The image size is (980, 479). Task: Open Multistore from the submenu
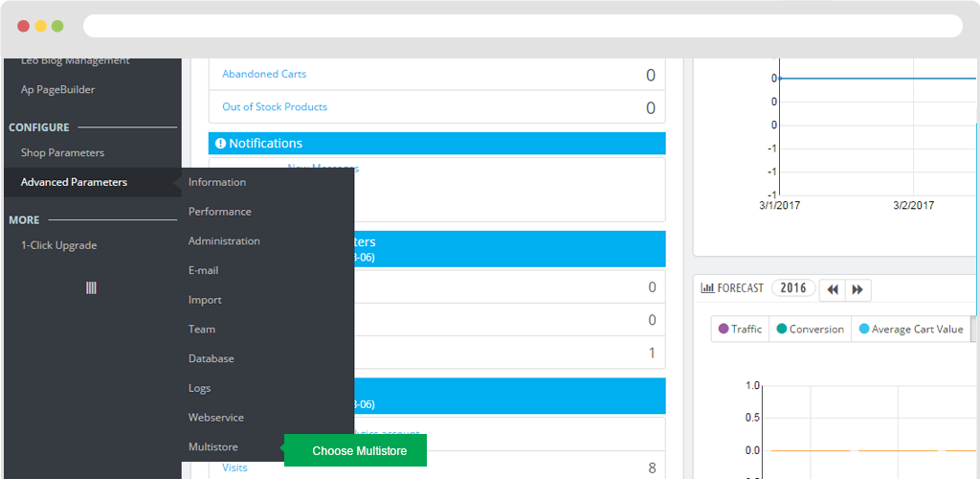tap(213, 446)
